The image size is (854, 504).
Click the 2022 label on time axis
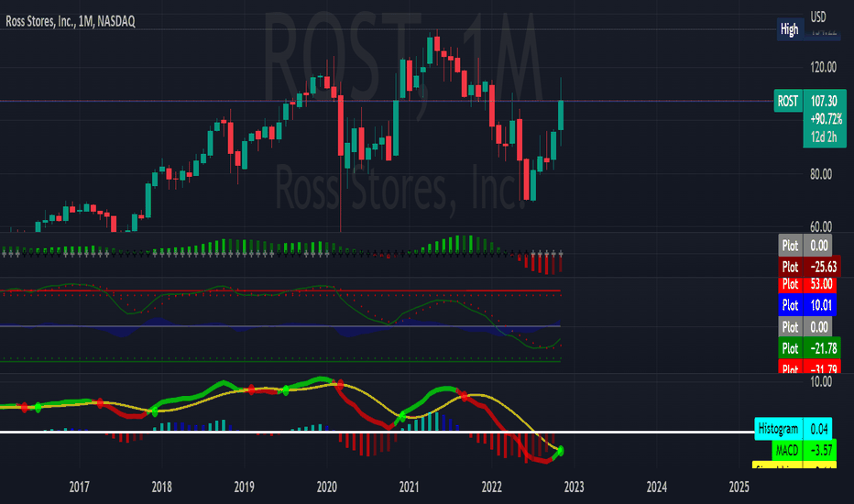pos(492,487)
